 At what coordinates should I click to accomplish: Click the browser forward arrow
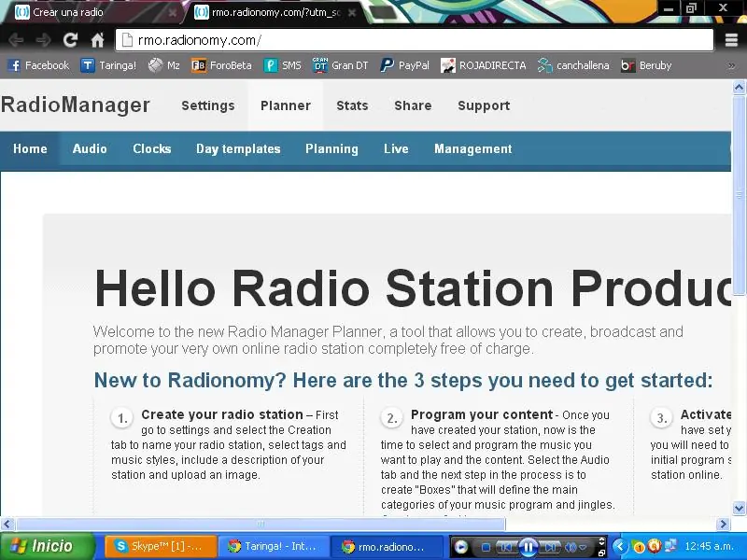(43, 40)
